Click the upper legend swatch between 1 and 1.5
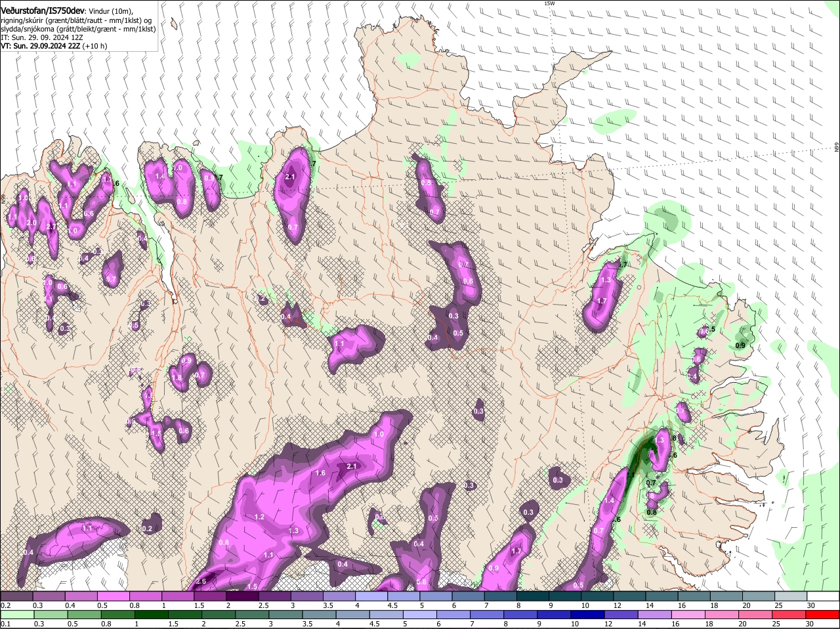The height and width of the screenshot is (629, 840). click(x=177, y=596)
